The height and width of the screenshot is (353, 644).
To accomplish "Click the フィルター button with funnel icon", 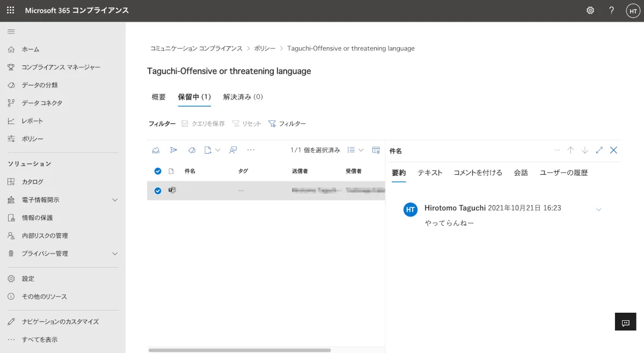I will (287, 124).
